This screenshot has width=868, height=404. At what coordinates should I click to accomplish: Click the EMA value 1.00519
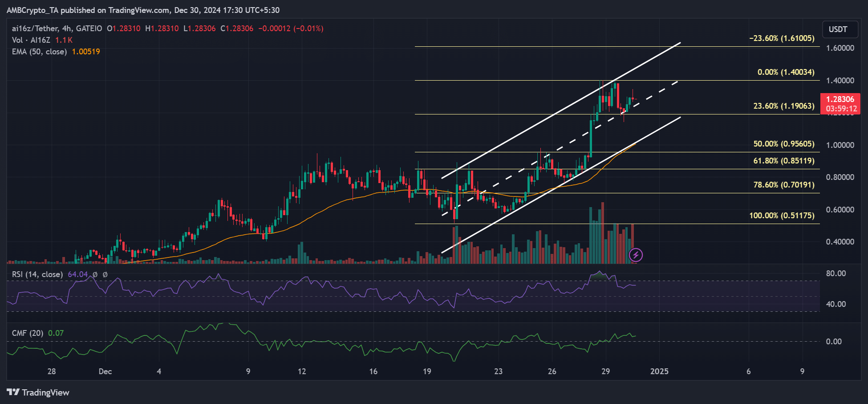86,52
